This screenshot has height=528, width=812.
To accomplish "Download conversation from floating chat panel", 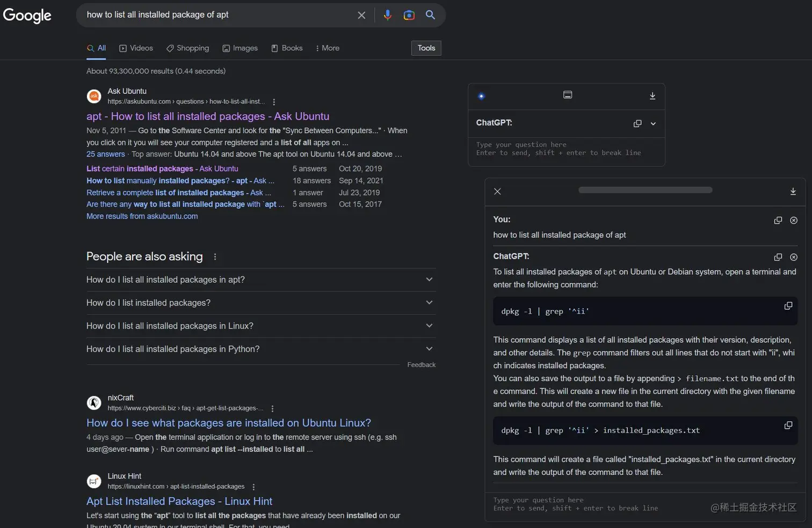I will click(x=793, y=192).
